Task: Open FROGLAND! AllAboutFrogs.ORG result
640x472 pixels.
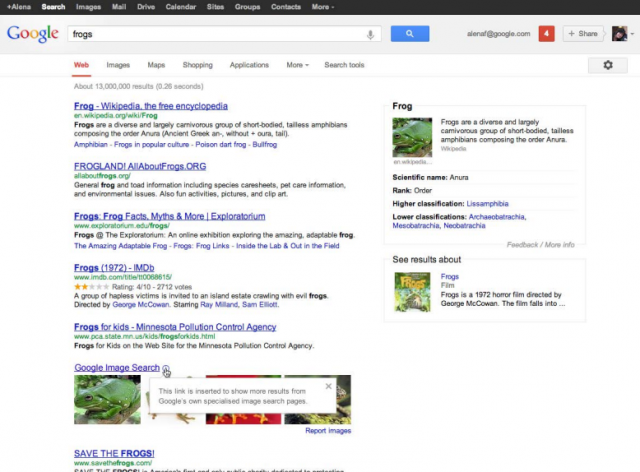Action: coord(140,167)
